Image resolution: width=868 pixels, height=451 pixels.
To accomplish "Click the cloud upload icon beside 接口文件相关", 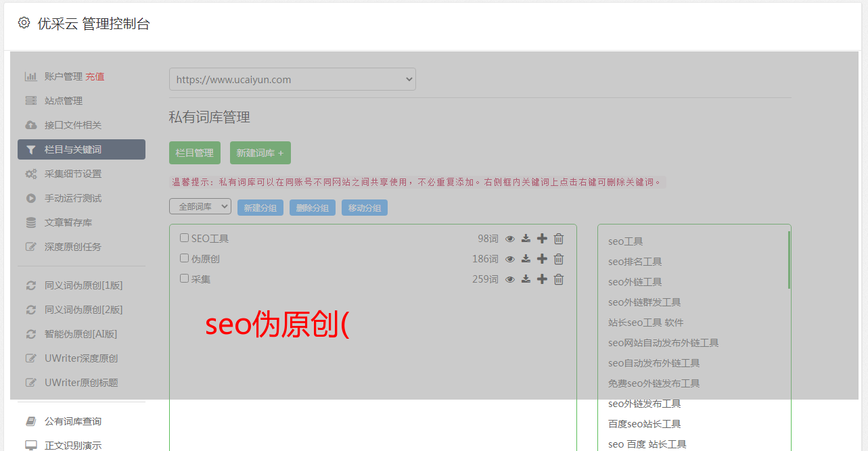I will (x=31, y=125).
